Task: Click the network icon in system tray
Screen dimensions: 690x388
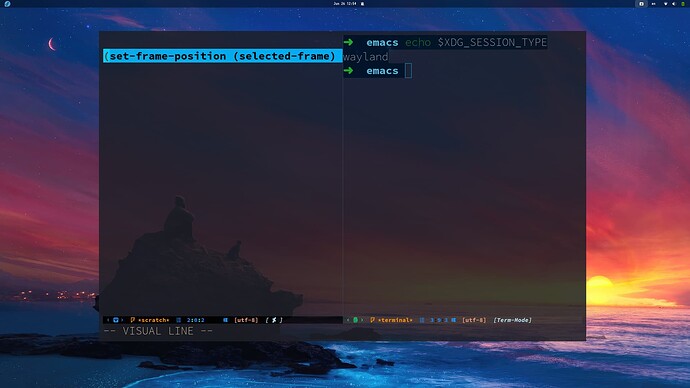Action: pyautogui.click(x=665, y=4)
